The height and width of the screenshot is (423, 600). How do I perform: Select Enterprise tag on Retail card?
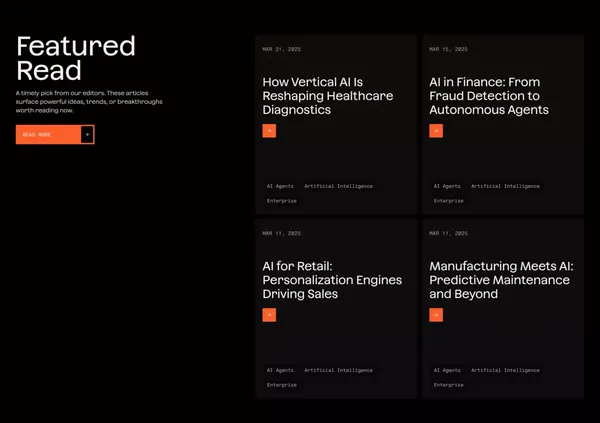tap(282, 385)
